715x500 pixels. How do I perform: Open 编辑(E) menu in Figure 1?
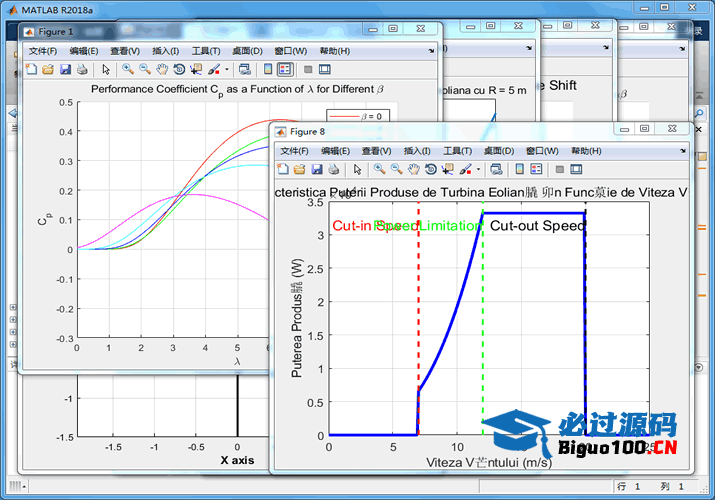(x=84, y=51)
